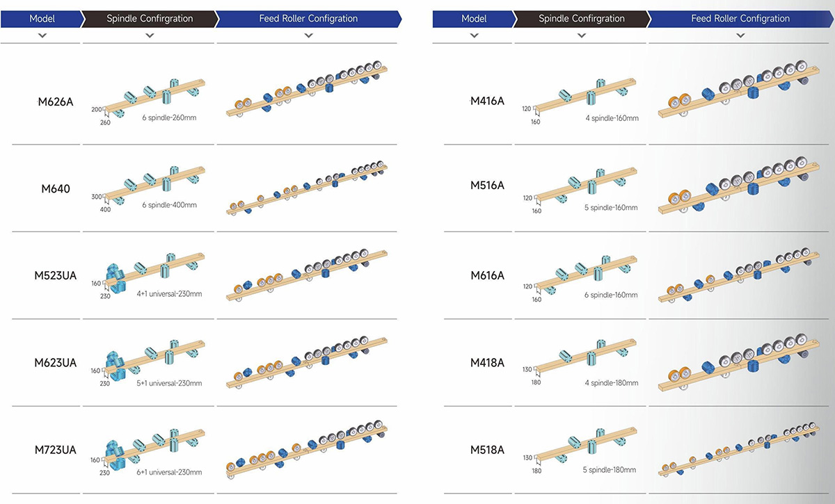
Task: Click the '6+1 universal-230mm' caption
Action: point(170,472)
